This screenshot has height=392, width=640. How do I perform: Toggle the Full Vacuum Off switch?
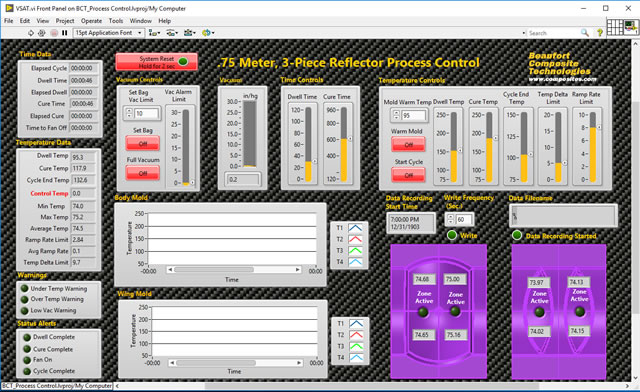click(143, 173)
